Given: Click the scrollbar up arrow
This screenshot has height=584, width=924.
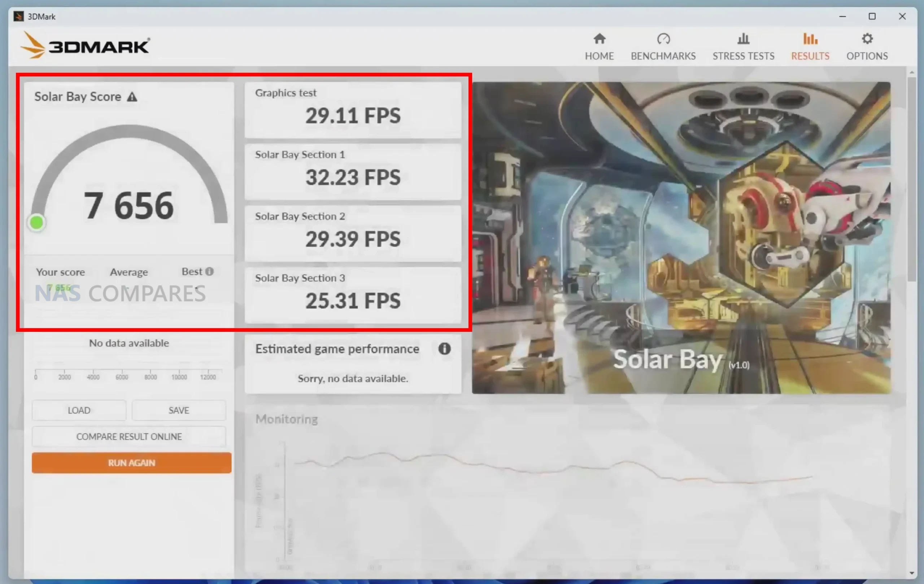Looking at the screenshot, I should (912, 72).
